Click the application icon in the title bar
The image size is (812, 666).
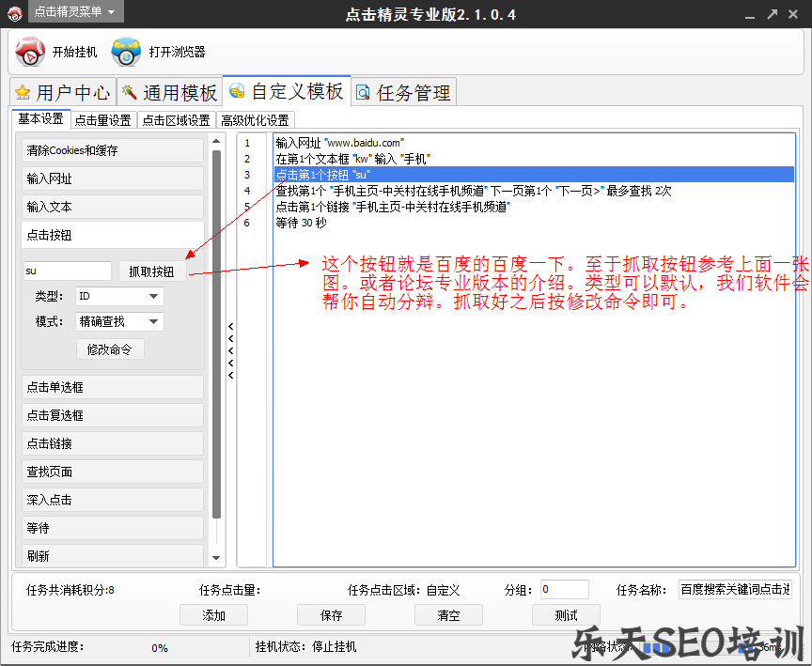[14, 14]
